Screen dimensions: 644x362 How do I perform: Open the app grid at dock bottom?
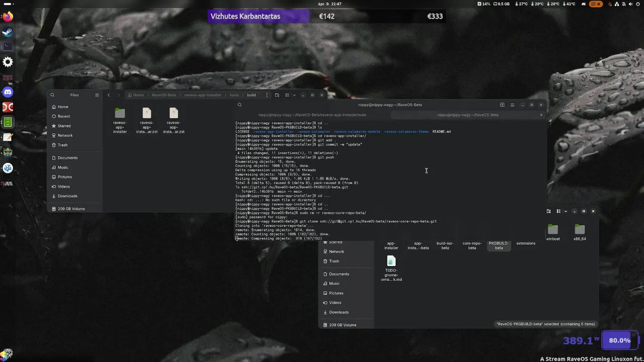tap(8, 354)
